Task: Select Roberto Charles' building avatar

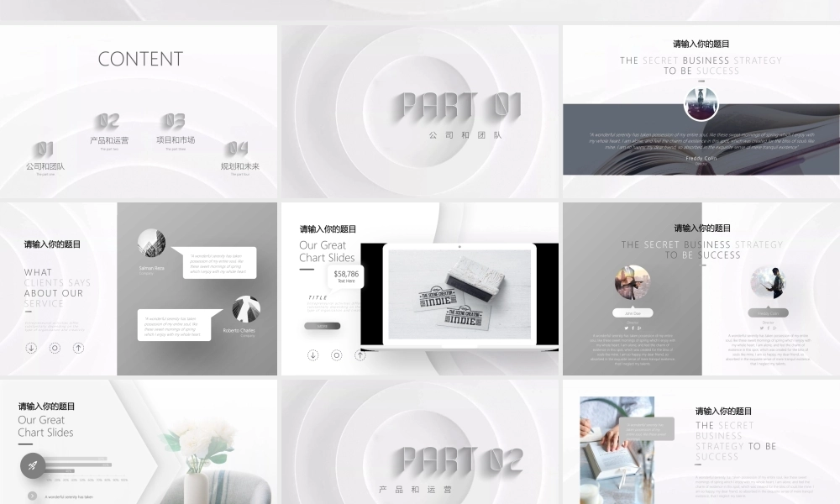Action: 246,309
